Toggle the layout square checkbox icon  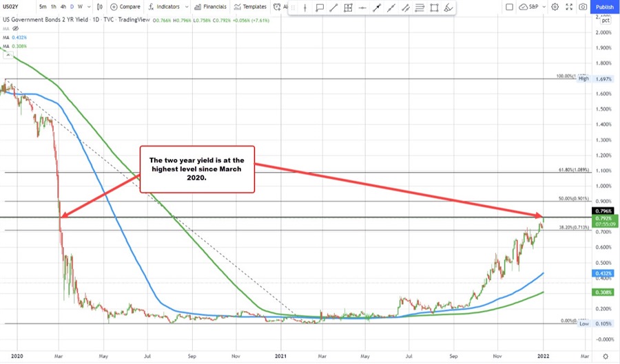click(x=508, y=7)
